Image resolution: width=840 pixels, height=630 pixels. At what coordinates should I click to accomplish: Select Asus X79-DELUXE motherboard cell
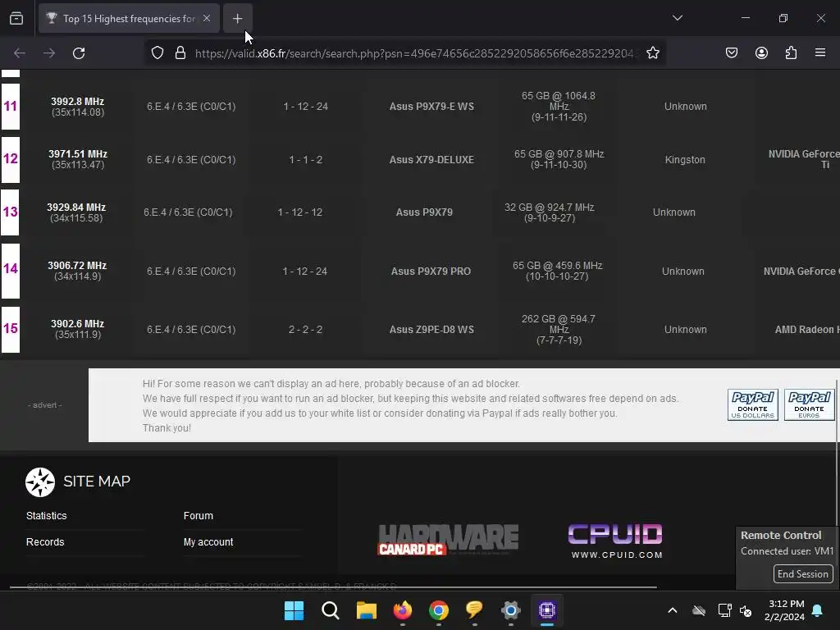click(x=431, y=160)
